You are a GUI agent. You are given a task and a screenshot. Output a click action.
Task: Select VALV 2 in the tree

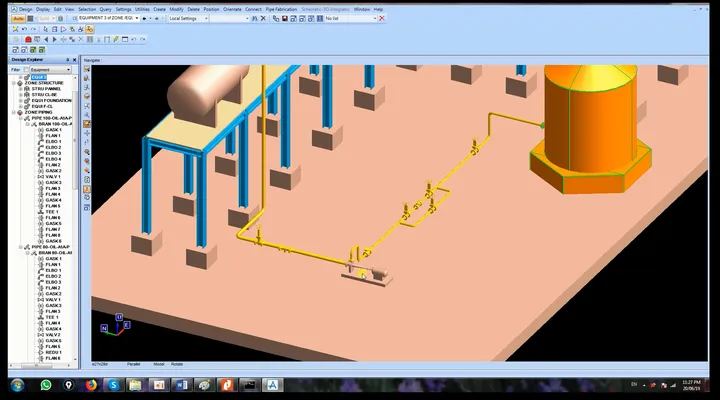(x=53, y=335)
